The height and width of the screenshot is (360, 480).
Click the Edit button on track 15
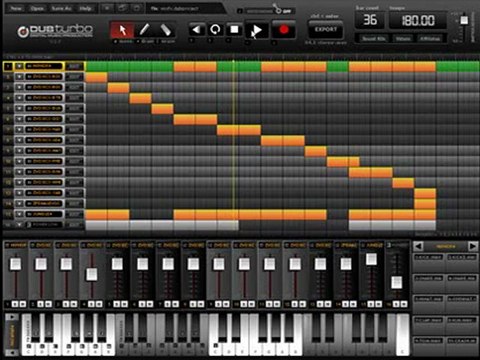pos(74,214)
